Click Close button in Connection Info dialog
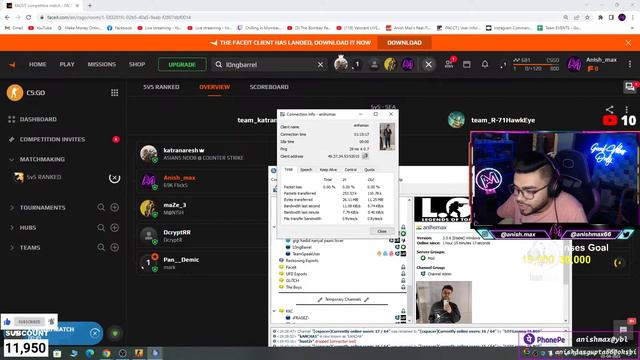 point(382,231)
